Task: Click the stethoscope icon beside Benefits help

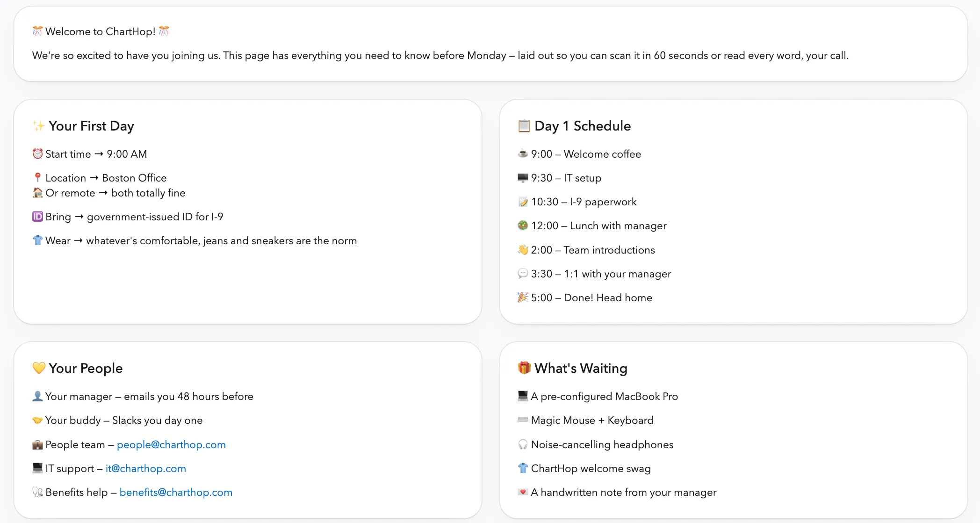Action: coord(37,492)
